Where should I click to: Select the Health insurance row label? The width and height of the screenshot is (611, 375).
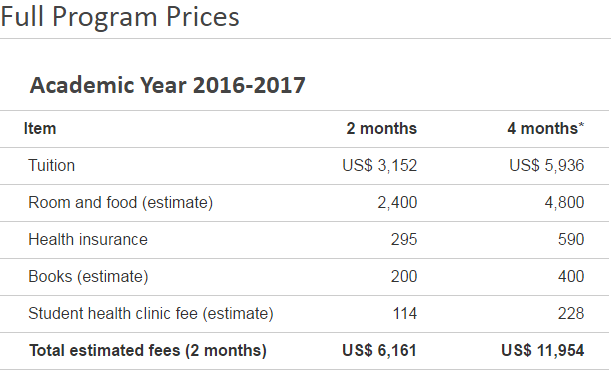(88, 240)
